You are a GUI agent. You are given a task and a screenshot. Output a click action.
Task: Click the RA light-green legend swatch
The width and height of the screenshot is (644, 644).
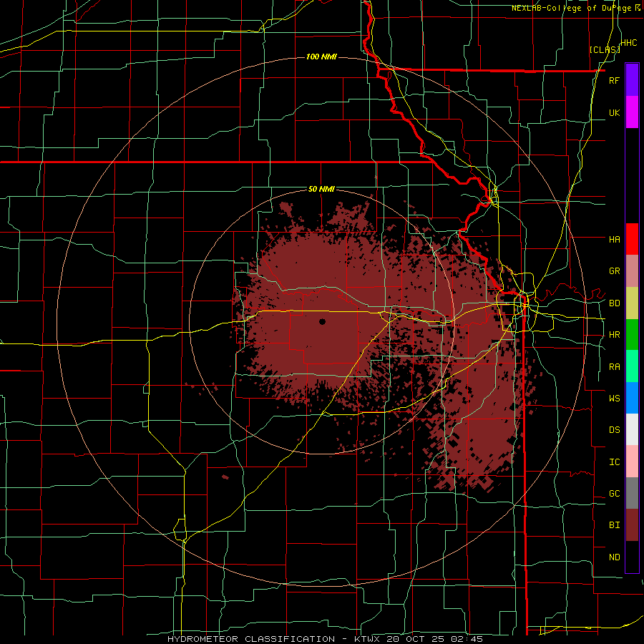(632, 366)
